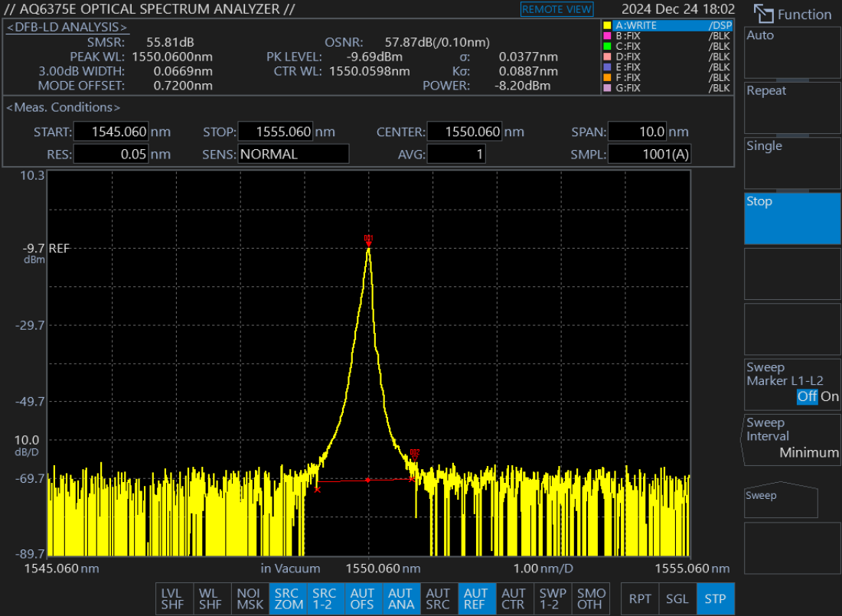Toggle the LVL SHF indicator

(173, 598)
